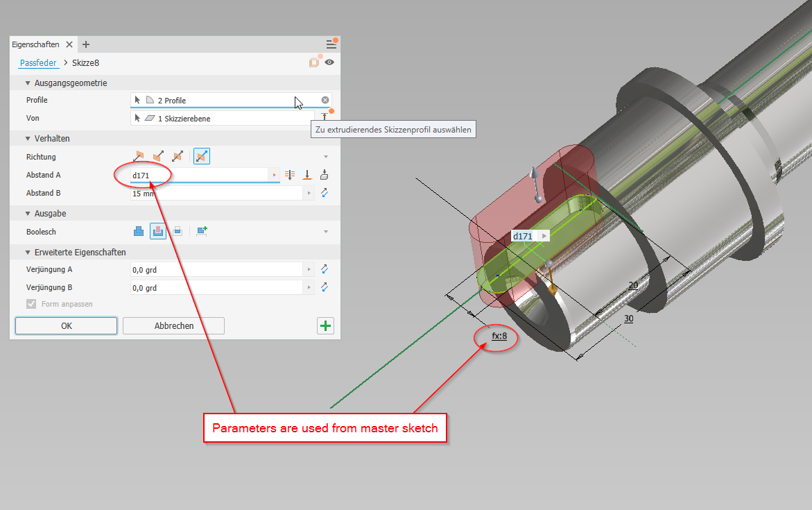Open the Boolesch dropdown arrow
The image size is (812, 510).
pyautogui.click(x=325, y=231)
